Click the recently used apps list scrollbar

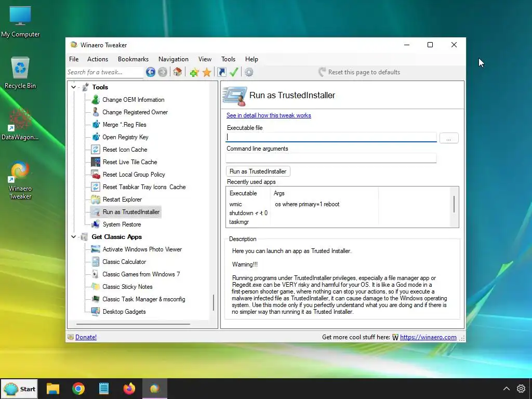[454, 204]
